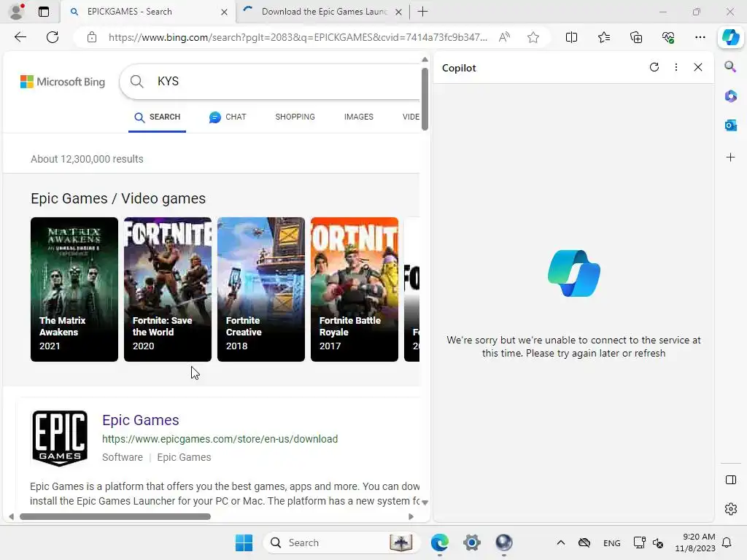Click the Microsoft Bing logo
Image resolution: width=747 pixels, height=560 pixels.
pos(63,82)
